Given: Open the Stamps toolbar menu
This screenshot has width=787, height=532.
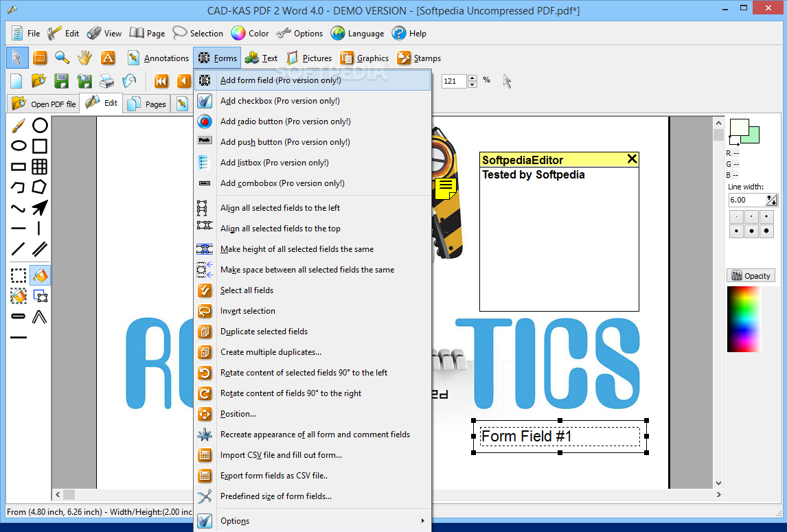Looking at the screenshot, I should 419,58.
